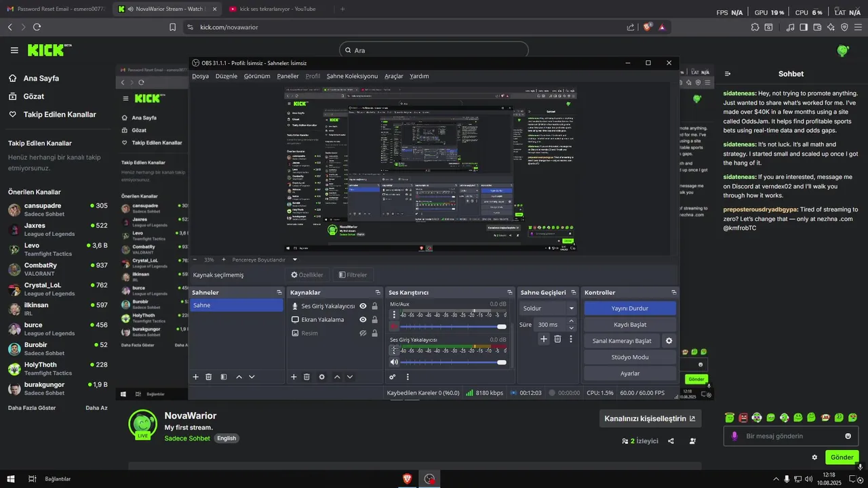Image resolution: width=868 pixels, height=488 pixels.
Task: Adjust the Mic/Aux volume slider
Action: click(453, 327)
